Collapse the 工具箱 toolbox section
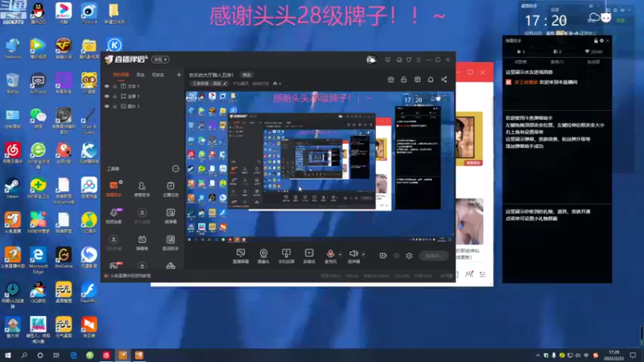 point(175,169)
